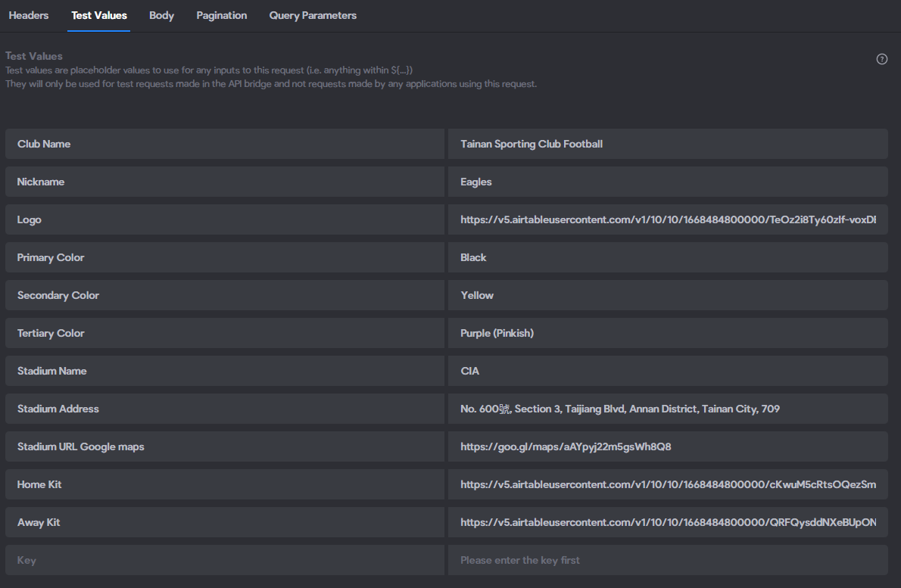Select the Logo URL value field
901x588 pixels.
(x=668, y=219)
